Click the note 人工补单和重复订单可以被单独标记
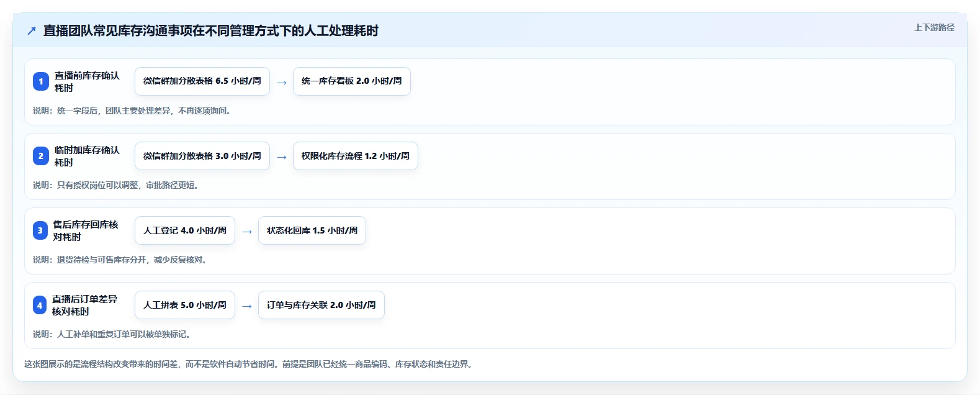 point(112,334)
